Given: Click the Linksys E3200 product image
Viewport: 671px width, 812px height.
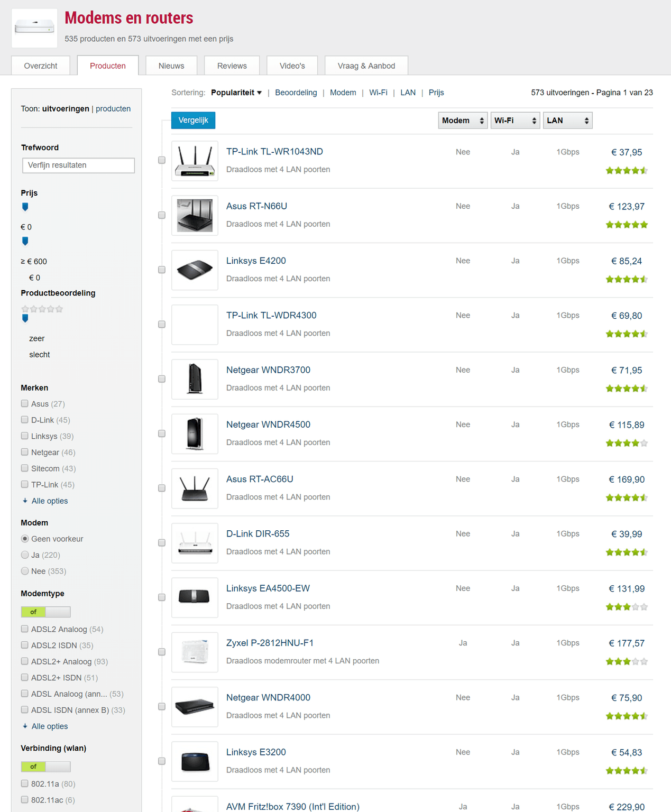Looking at the screenshot, I should pyautogui.click(x=195, y=761).
